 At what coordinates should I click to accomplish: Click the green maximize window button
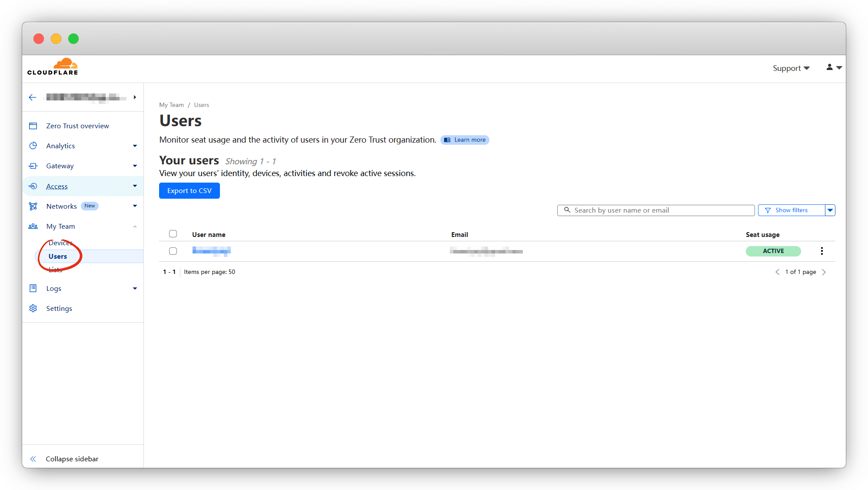(73, 39)
